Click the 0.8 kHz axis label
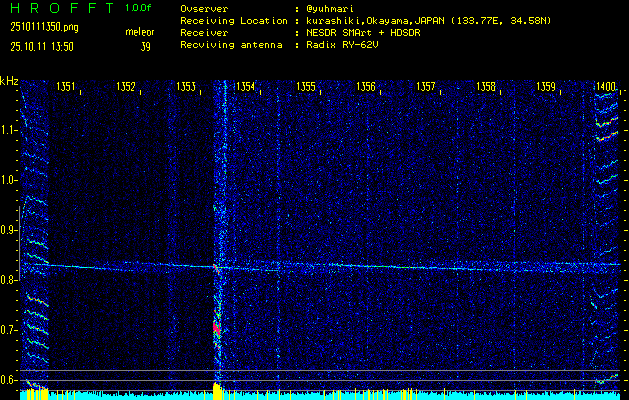This screenshot has height=400, width=629. [x=8, y=280]
